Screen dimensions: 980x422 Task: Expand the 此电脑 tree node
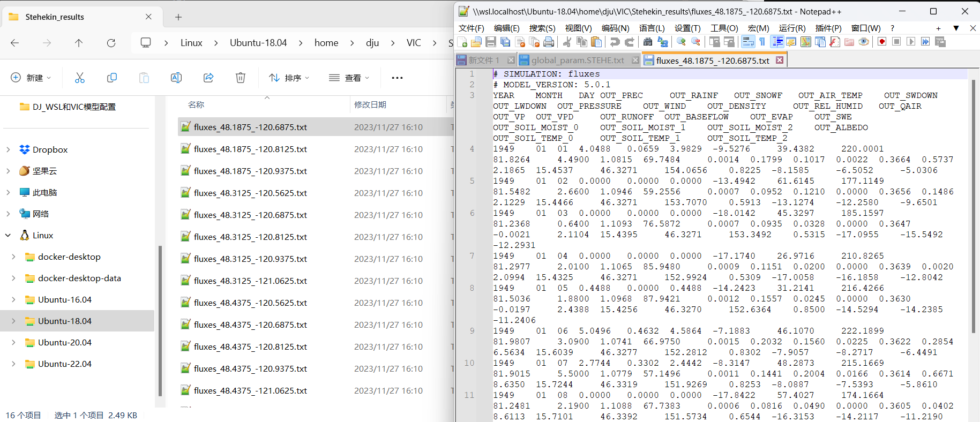pyautogui.click(x=8, y=192)
